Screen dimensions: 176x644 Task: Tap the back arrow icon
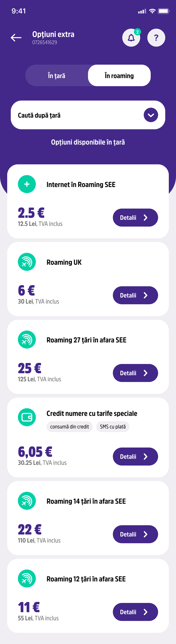pos(16,37)
